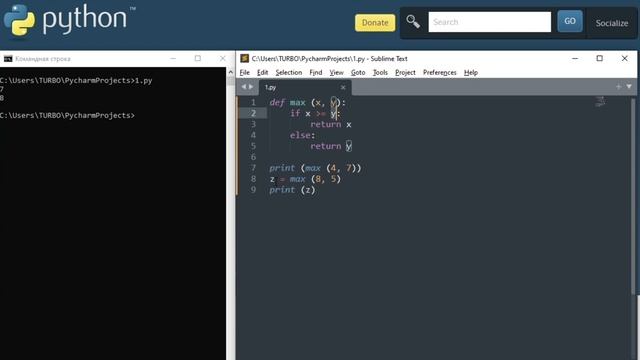Screen dimensions: 640x360
Task: Open the Edit menu
Action: 262,72
